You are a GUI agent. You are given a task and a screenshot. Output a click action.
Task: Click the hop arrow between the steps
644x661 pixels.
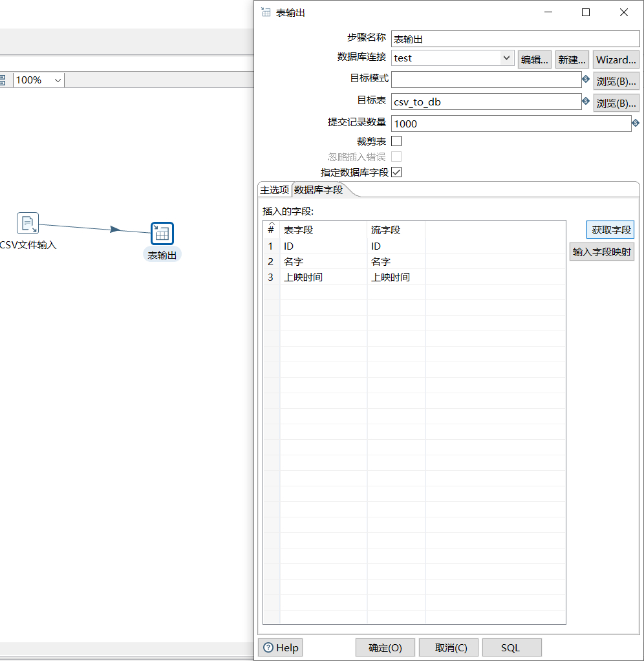click(114, 229)
